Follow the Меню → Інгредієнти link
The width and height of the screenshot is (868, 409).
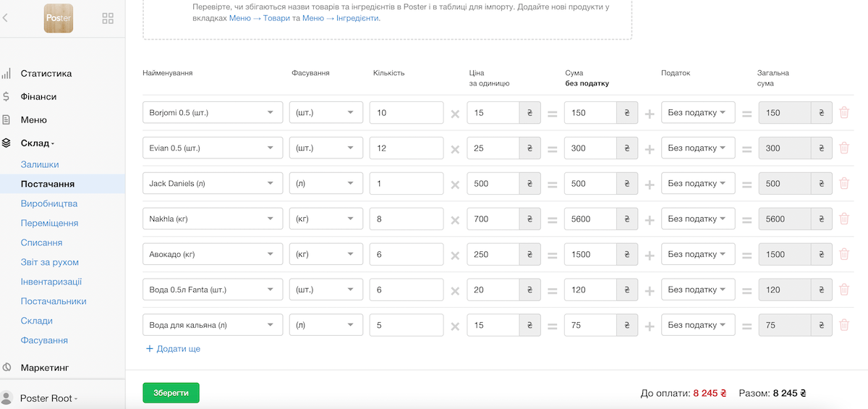coord(341,18)
